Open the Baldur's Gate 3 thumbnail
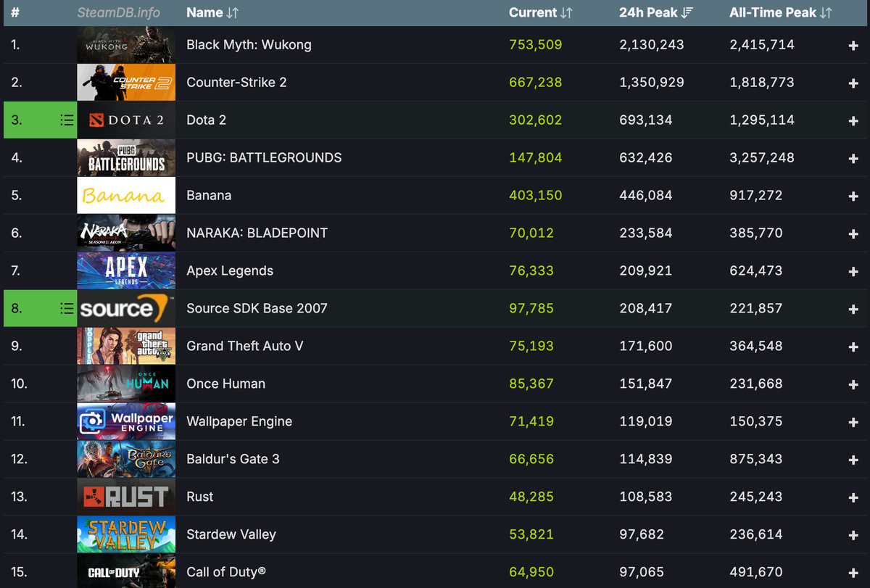The image size is (870, 588). pyautogui.click(x=126, y=460)
